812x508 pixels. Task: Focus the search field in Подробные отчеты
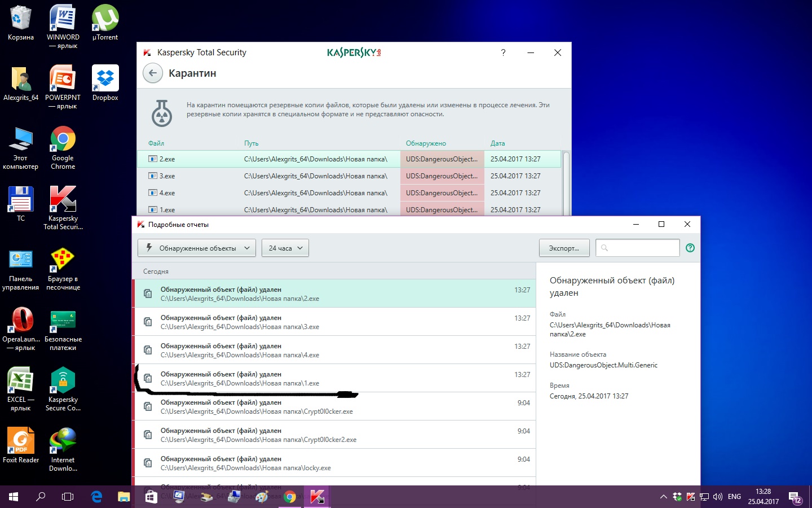pos(638,248)
